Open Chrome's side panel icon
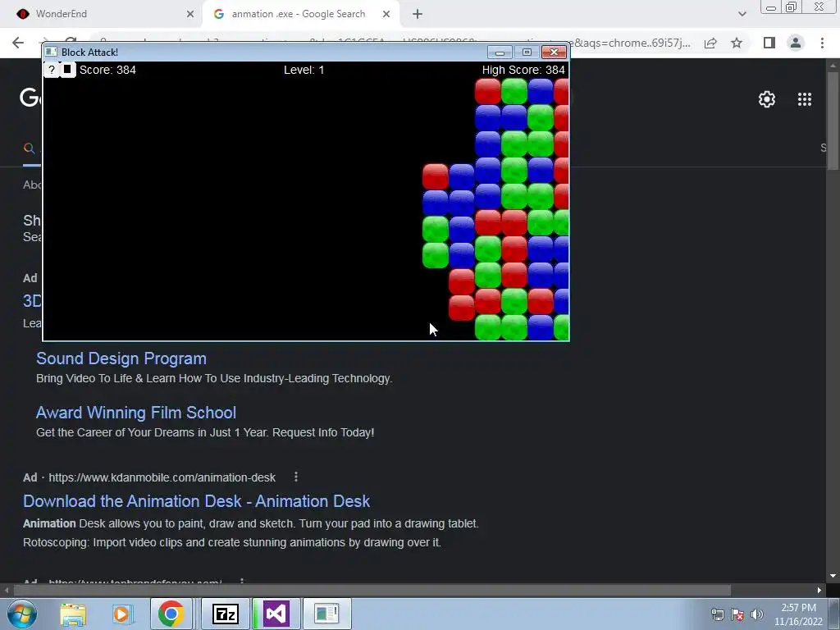 click(769, 43)
